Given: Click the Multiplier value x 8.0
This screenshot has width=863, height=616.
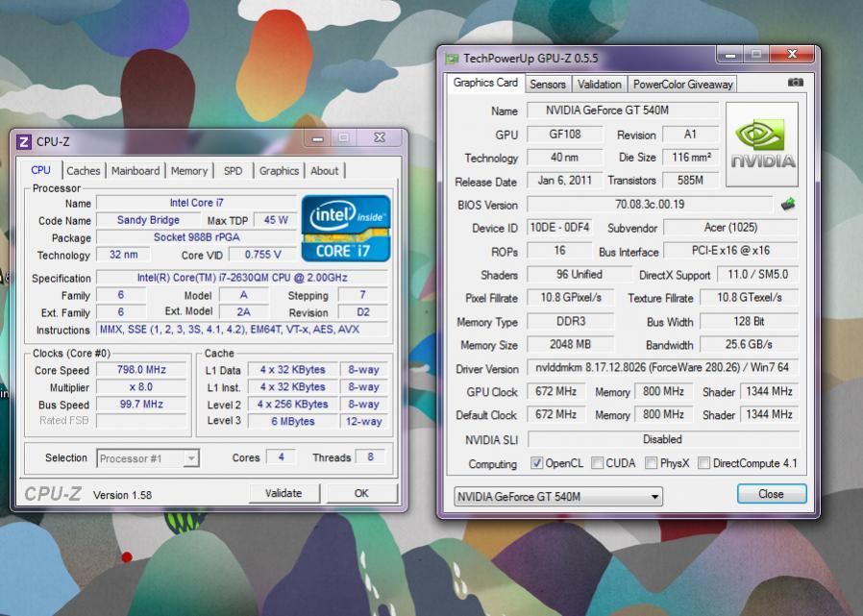Looking at the screenshot, I should [x=141, y=387].
